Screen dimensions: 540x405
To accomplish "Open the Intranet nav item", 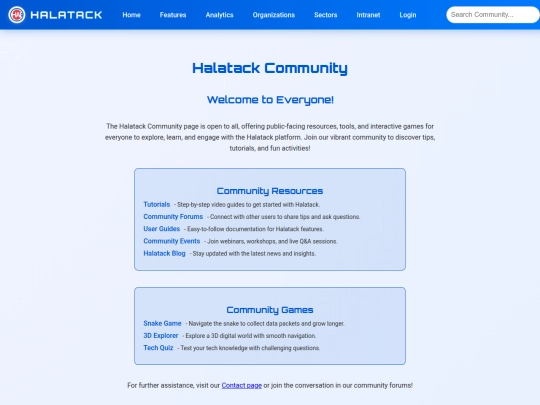I will [368, 15].
